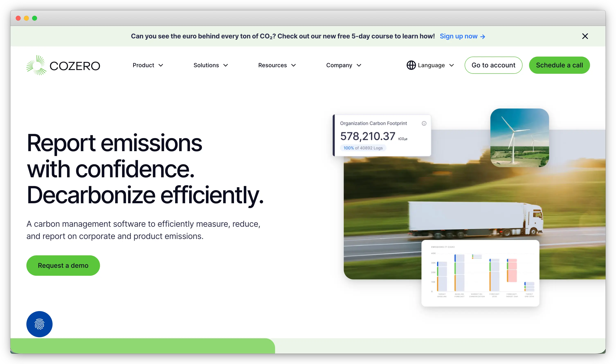Open the Resources menu item
This screenshot has height=364, width=616.
tap(272, 65)
